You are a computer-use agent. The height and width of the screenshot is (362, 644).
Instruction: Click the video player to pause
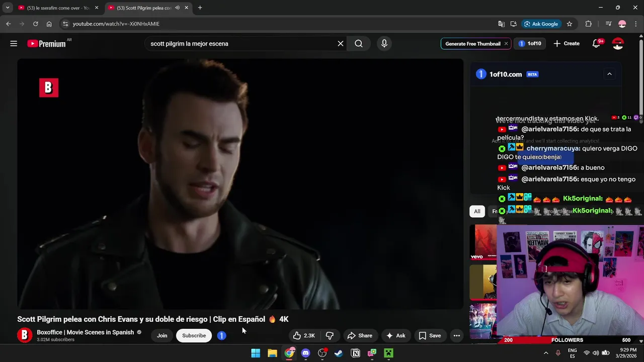pyautogui.click(x=240, y=184)
